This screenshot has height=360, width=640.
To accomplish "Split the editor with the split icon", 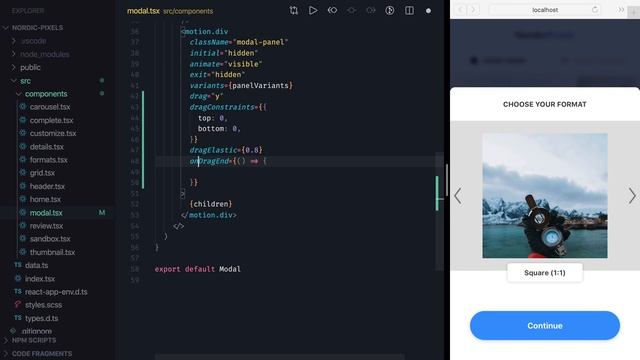I will (x=409, y=11).
